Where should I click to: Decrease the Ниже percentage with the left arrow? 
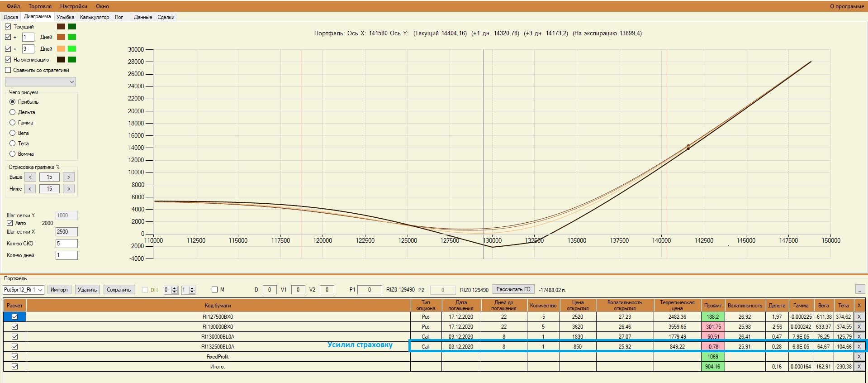[30, 189]
